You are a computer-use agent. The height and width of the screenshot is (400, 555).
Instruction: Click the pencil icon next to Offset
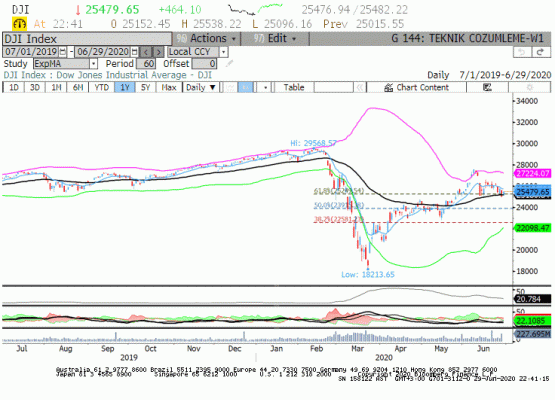(230, 64)
